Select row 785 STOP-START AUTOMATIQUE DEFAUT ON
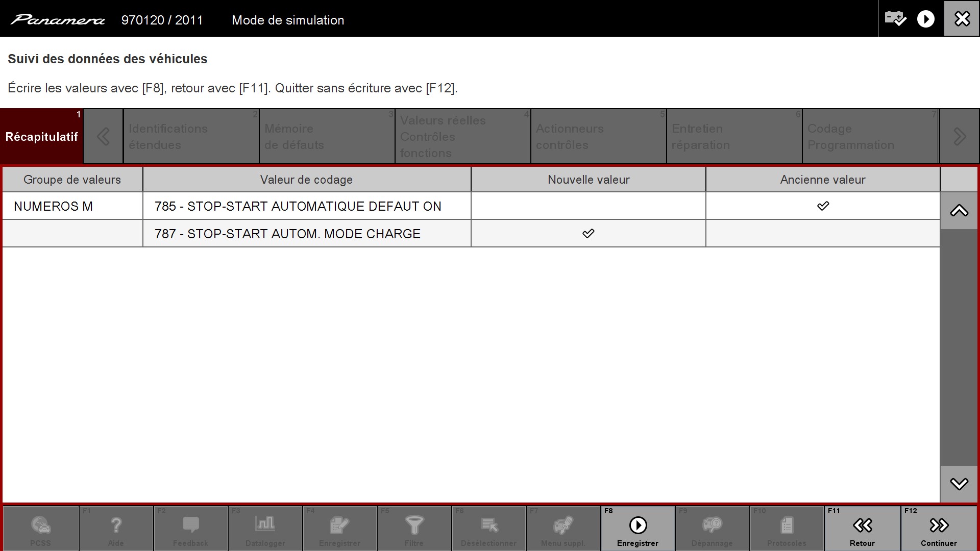The image size is (980, 551). (307, 206)
